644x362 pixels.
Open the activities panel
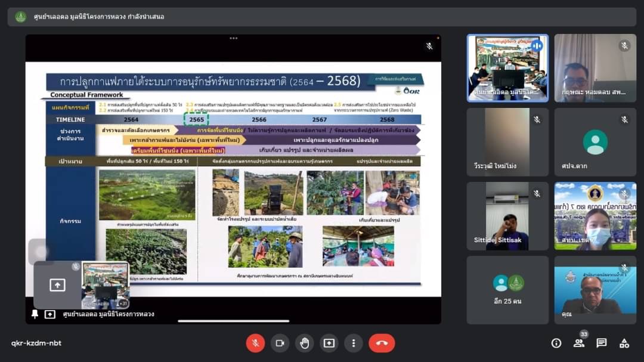624,343
